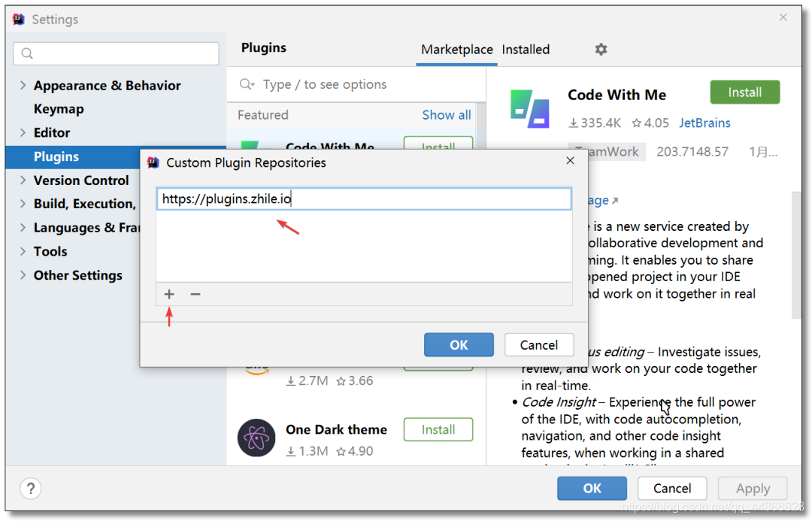Click the description panel vertical scrollbar

click(x=796, y=256)
